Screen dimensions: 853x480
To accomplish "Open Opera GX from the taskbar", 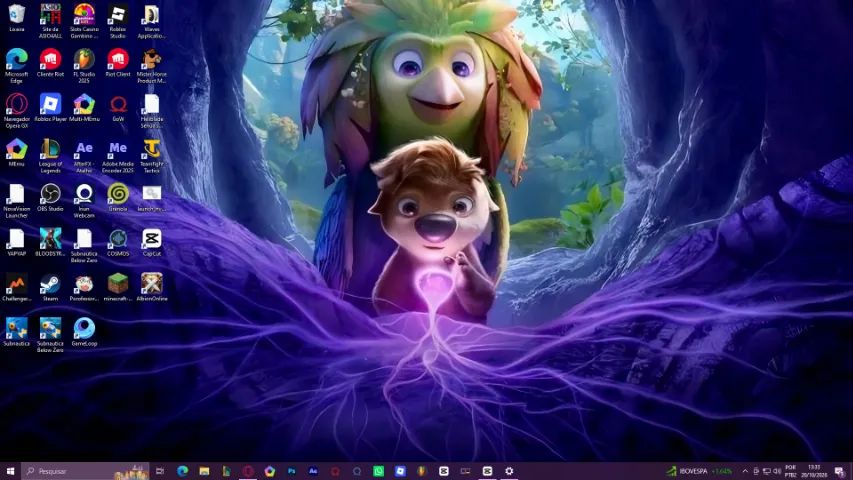I will coord(248,471).
